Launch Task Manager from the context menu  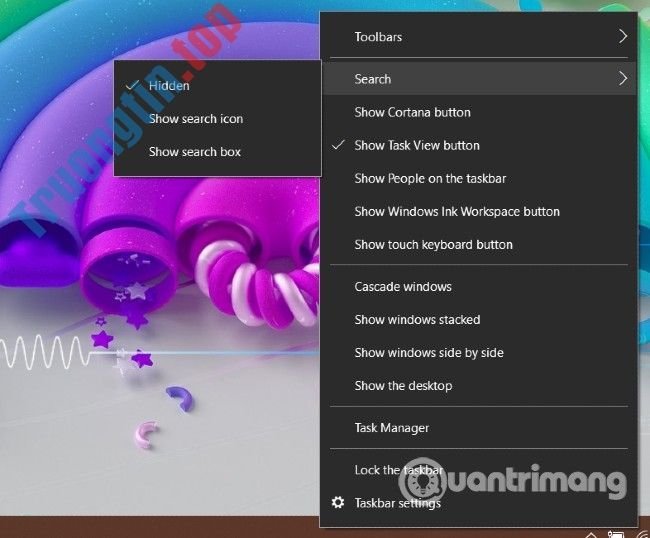pos(391,428)
